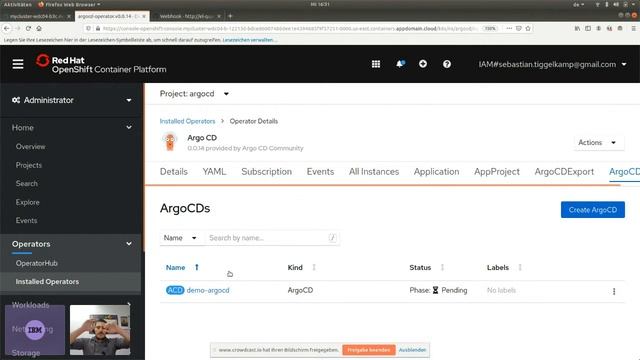This screenshot has width=640, height=360.
Task: Expand the Workloads navigation section
Action: click(x=71, y=304)
